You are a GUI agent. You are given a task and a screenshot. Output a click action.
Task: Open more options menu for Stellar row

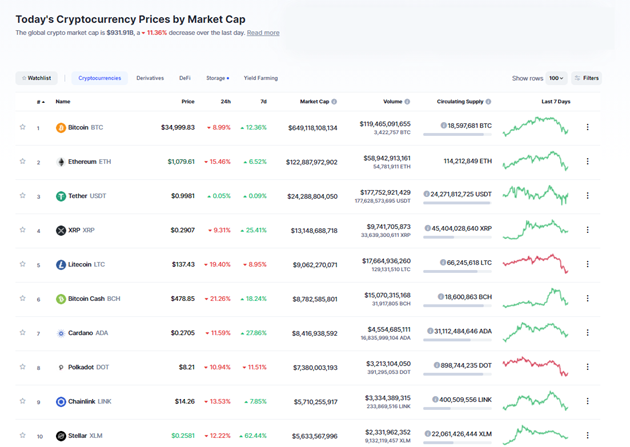[587, 435]
